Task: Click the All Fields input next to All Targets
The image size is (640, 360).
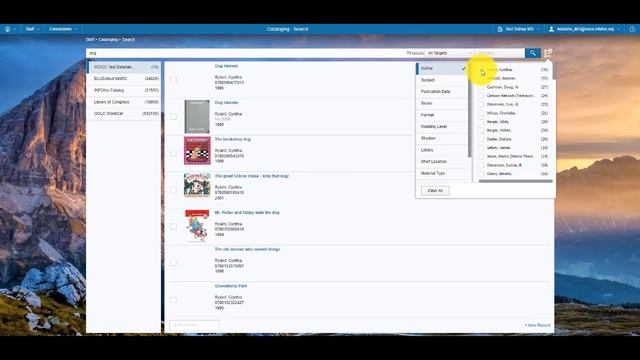Action: point(499,53)
